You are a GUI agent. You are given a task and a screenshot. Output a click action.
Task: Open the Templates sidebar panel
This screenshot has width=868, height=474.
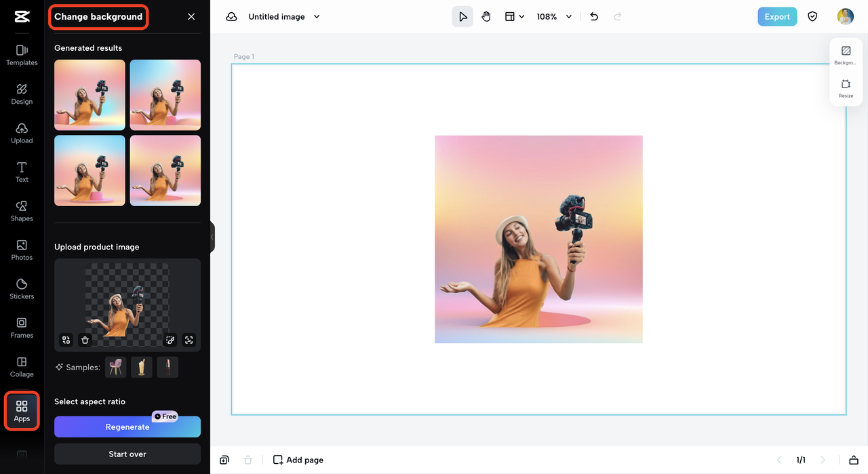(22, 55)
